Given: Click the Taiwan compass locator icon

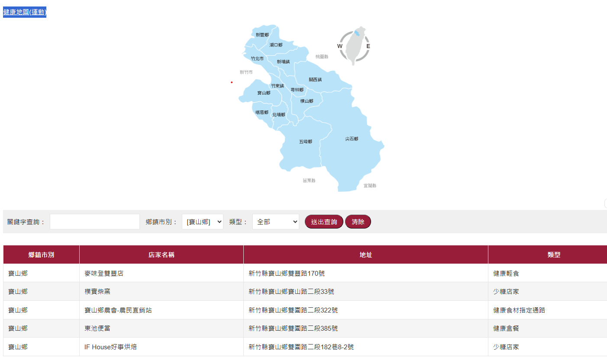Looking at the screenshot, I should pos(354,46).
